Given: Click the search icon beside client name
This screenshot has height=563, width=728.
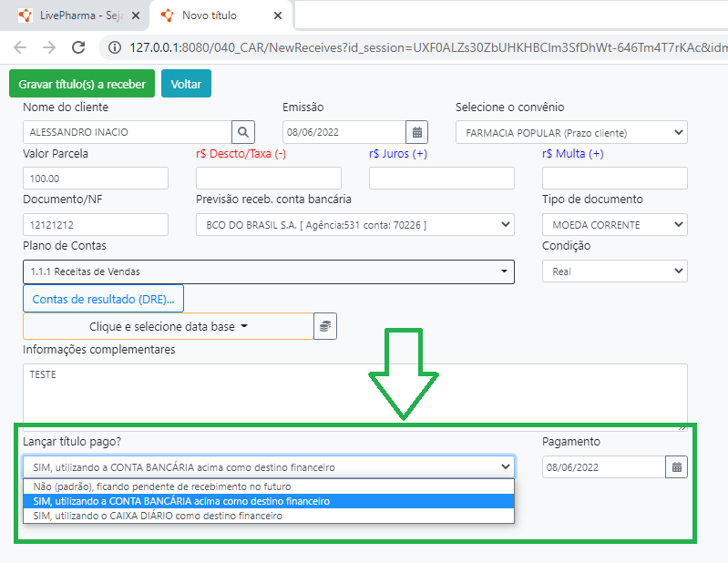Looking at the screenshot, I should pyautogui.click(x=242, y=132).
